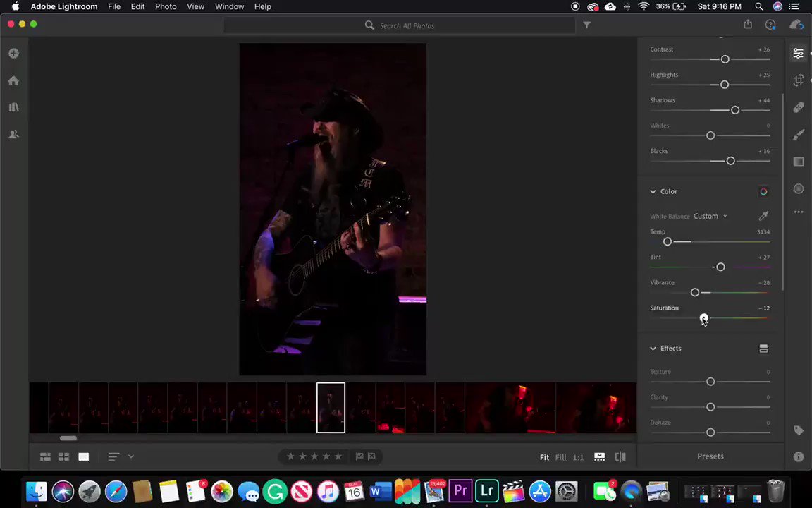Viewport: 812px width, 508px height.
Task: Open My Photos library icon
Action: pos(14,107)
